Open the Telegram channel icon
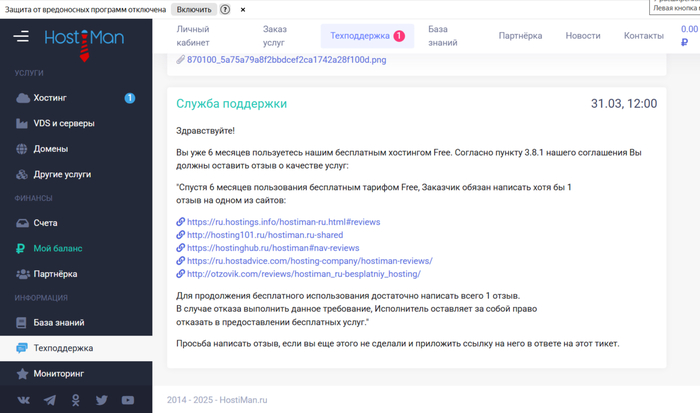700x413 pixels. click(x=49, y=400)
